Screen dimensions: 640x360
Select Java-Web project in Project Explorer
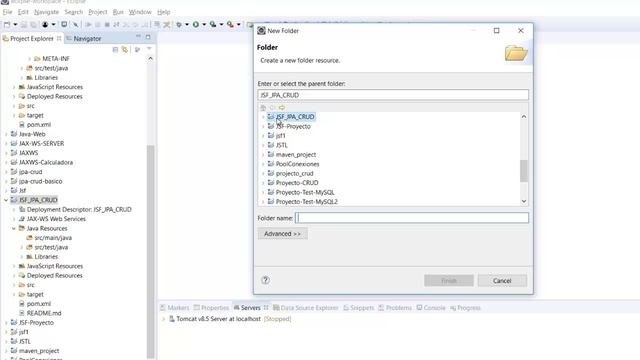pyautogui.click(x=32, y=134)
